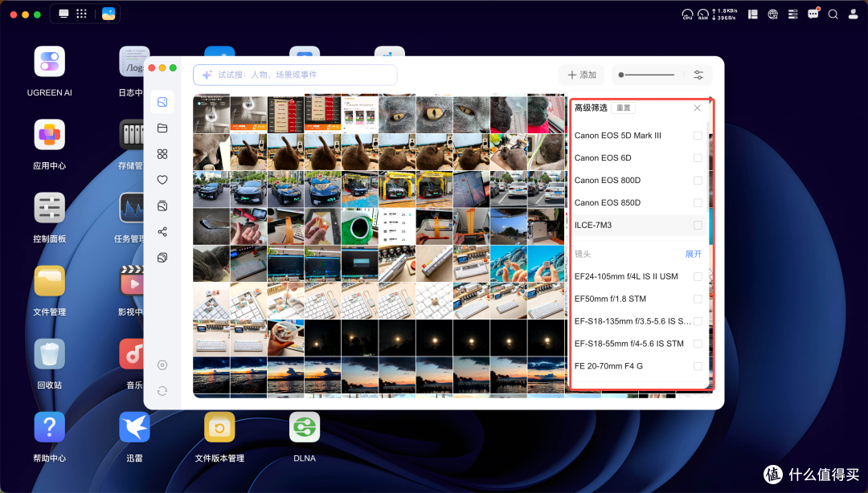Open the global search icon in the top bar
868x493 pixels.
coord(833,14)
